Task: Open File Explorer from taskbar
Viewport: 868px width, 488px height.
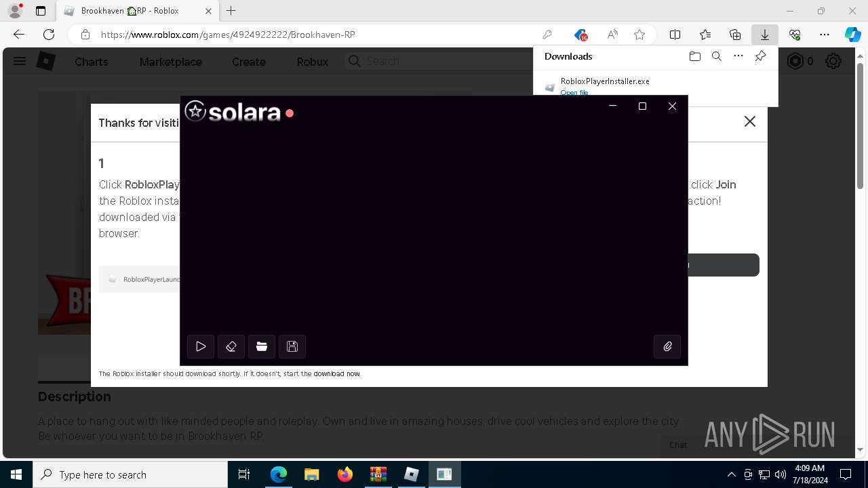Action: [311, 474]
